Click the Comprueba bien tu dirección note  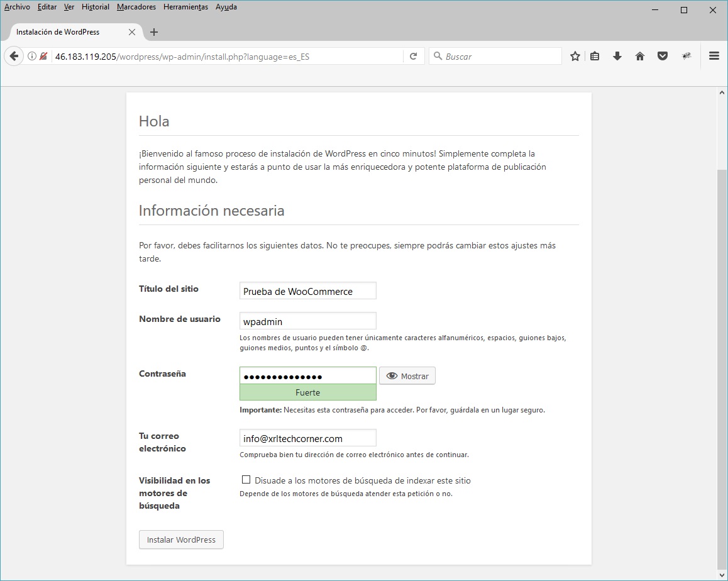354,455
